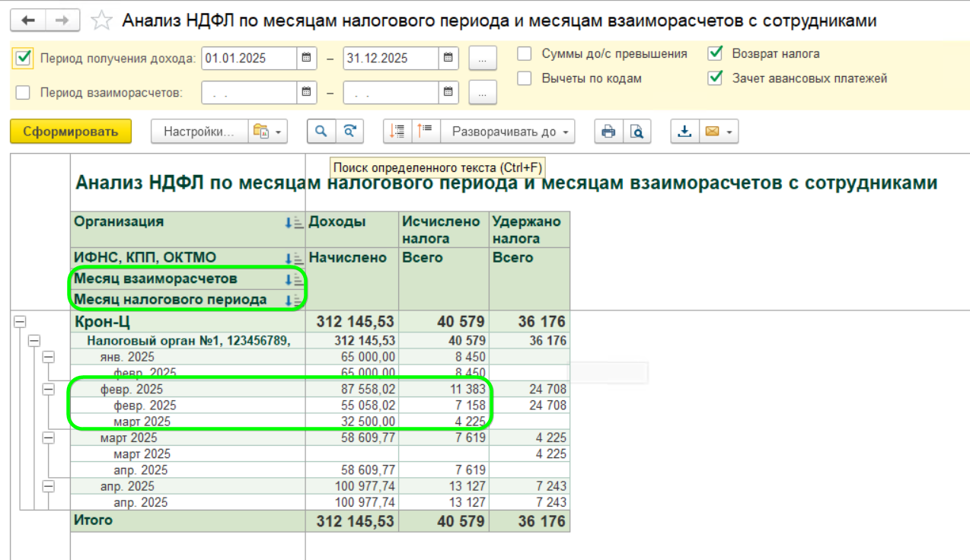970x560 pixels.
Task: Select the value 7 158
Action: point(471,406)
